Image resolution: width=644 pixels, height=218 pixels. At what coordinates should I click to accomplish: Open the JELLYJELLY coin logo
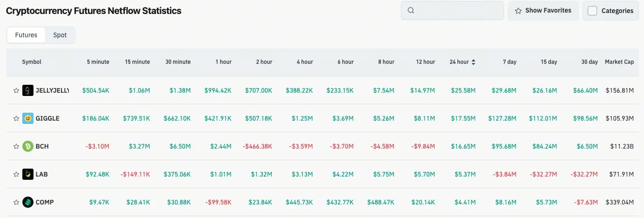[28, 90]
